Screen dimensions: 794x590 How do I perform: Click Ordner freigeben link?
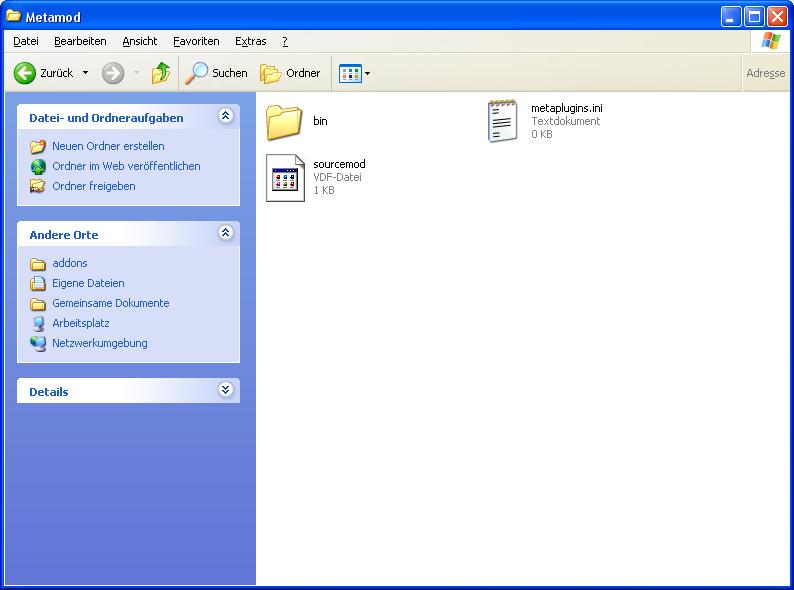pyautogui.click(x=94, y=186)
